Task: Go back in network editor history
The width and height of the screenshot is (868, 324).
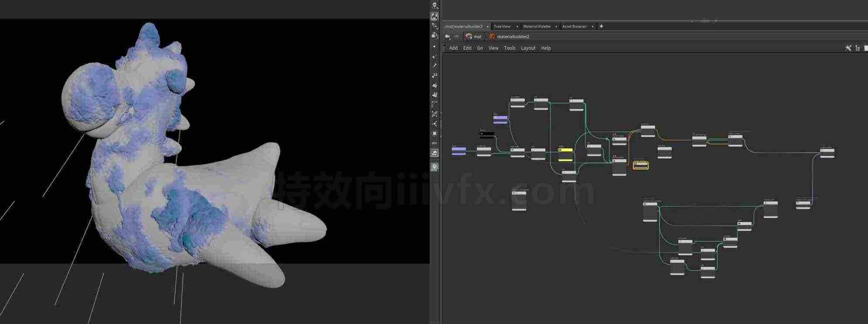Action: pos(447,37)
